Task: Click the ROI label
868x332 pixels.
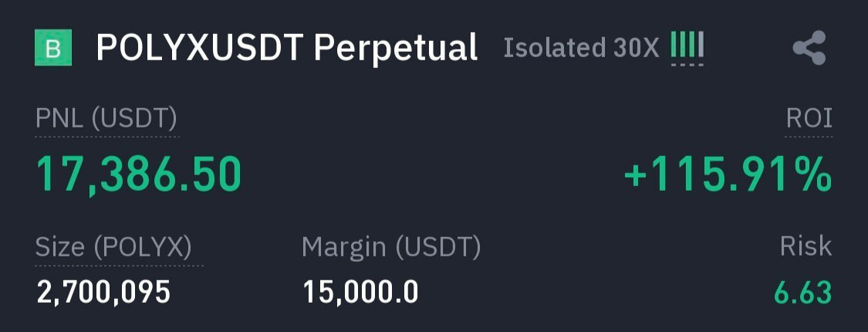Action: coord(809,119)
